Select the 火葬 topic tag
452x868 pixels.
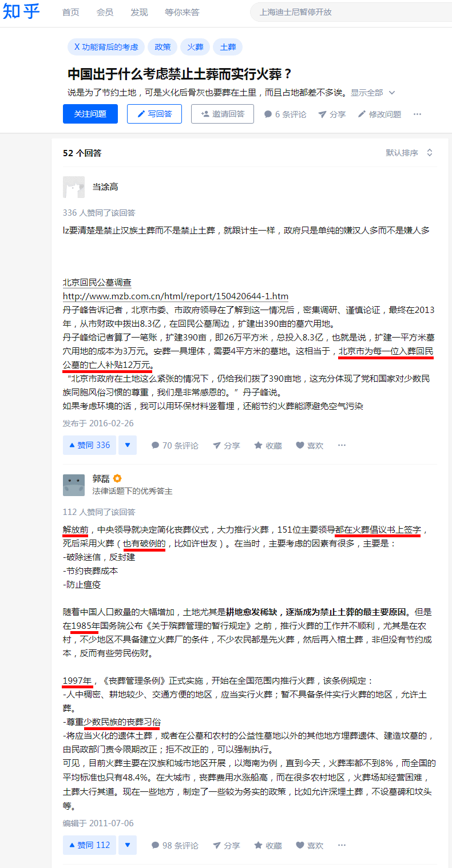coord(195,47)
